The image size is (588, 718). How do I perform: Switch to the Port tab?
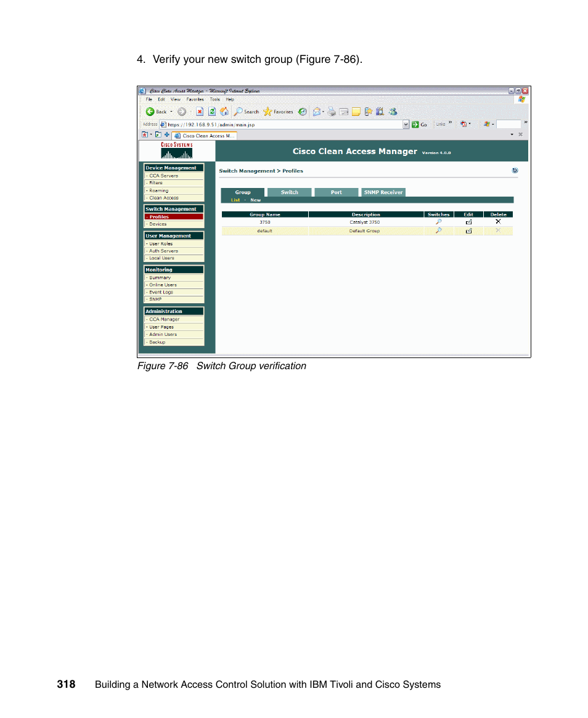tap(336, 192)
